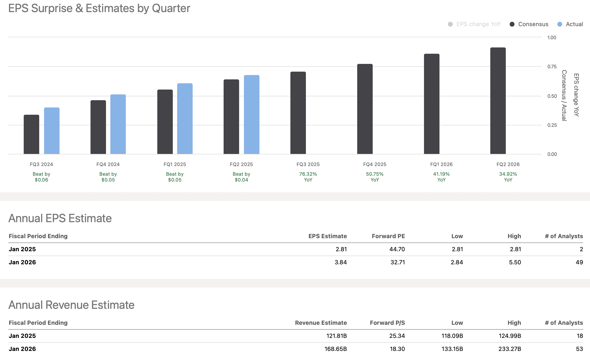Click the FQ2 2025 axis label
Image resolution: width=590 pixels, height=364 pixels.
241,164
